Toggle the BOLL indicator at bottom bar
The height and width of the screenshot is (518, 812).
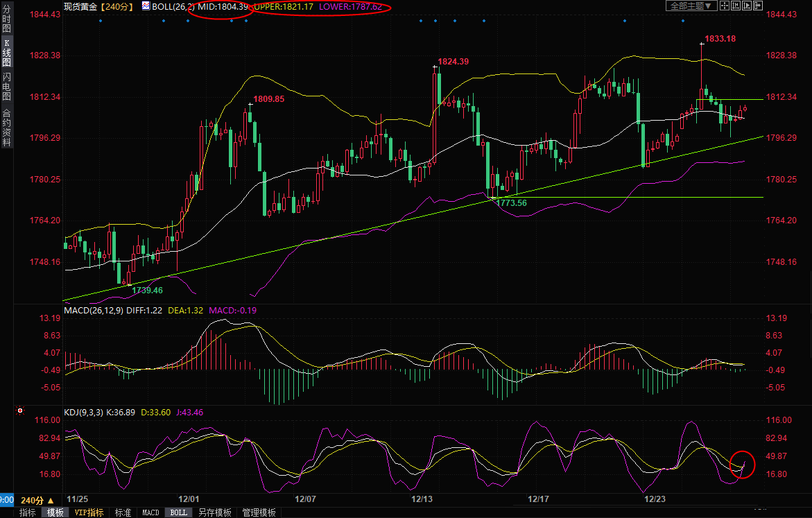point(178,512)
